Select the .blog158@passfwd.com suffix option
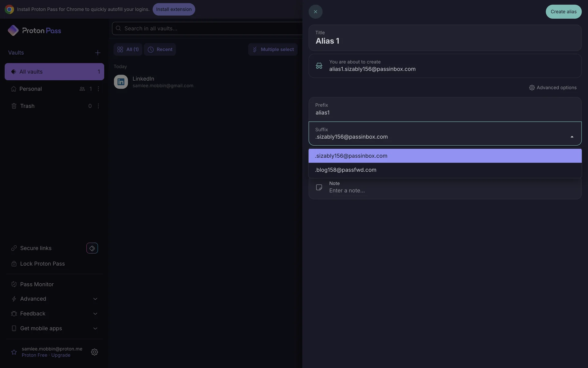 point(345,170)
